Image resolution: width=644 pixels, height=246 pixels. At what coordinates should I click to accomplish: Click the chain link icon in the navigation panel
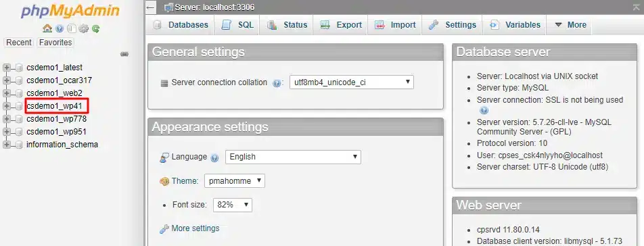point(124,54)
